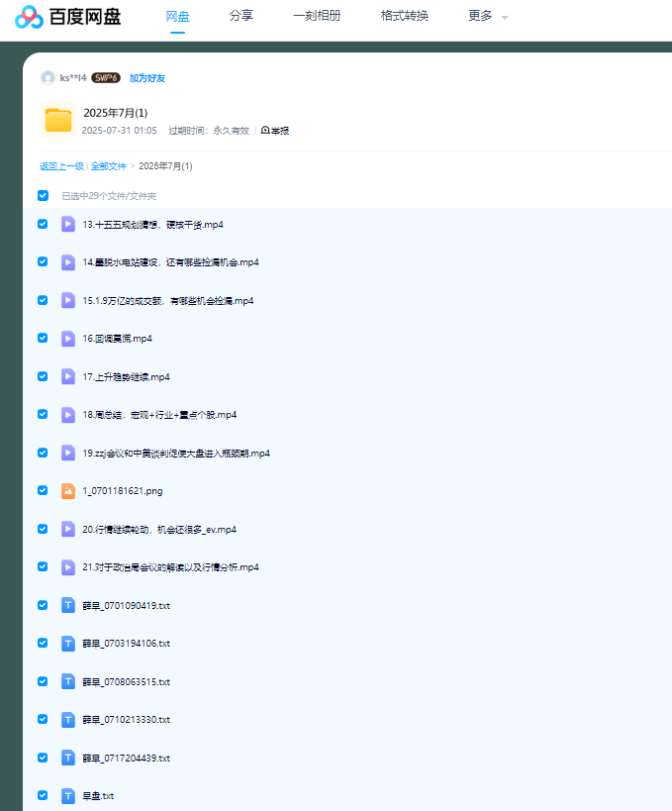The height and width of the screenshot is (811, 672).
Task: Uncheck checkbox for 薛早_0717204439.txt
Action: [x=43, y=758]
